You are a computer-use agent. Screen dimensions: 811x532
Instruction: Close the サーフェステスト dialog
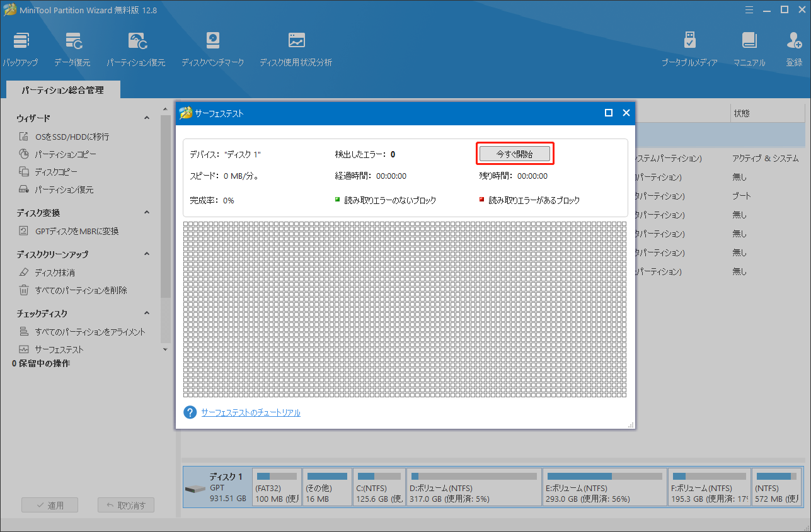626,113
